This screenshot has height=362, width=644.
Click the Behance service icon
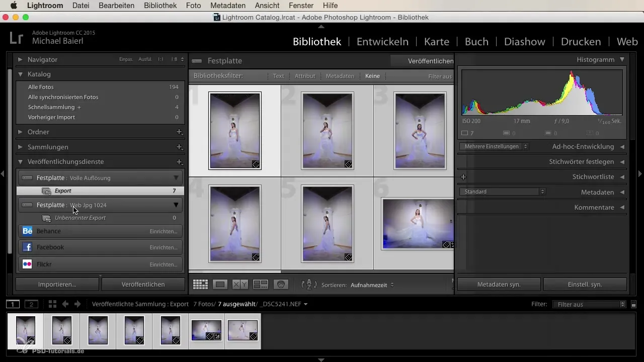pos(27,231)
